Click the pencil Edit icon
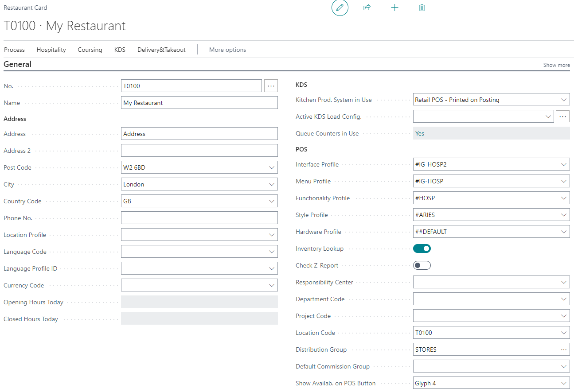 click(x=340, y=8)
